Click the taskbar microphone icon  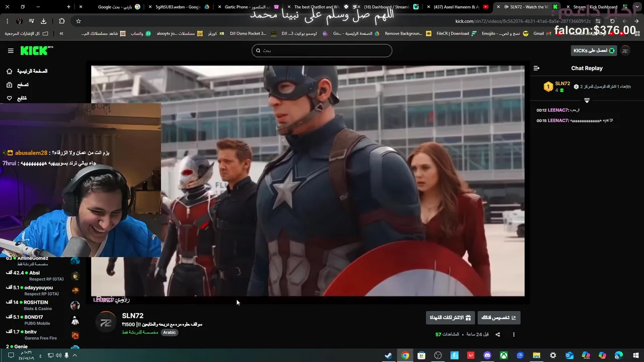(66, 355)
